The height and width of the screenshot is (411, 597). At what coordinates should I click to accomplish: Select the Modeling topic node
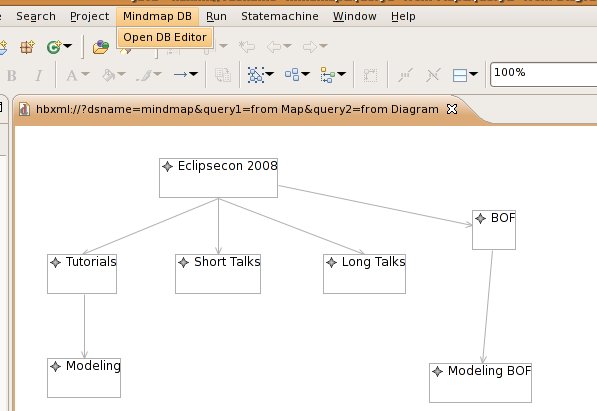click(84, 378)
